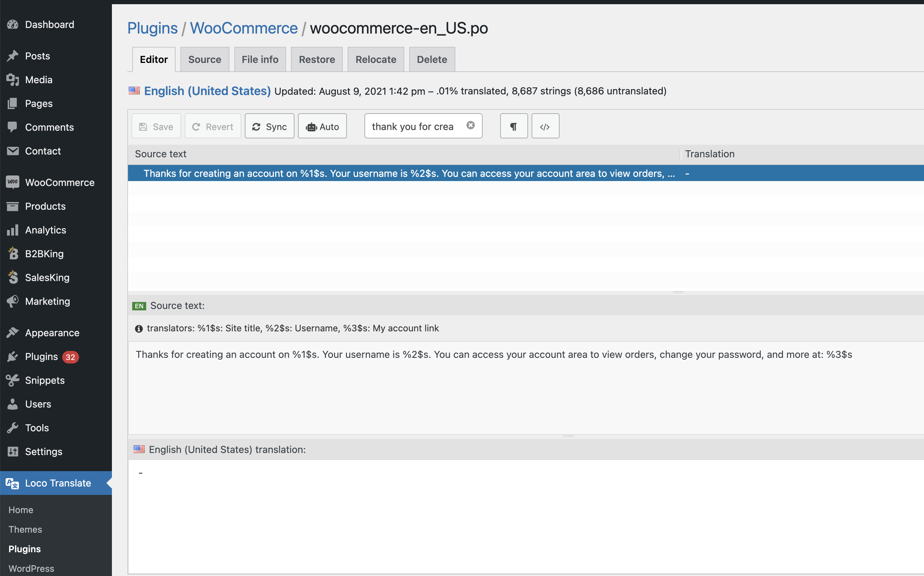Click the Snippets scissors icon
This screenshot has width=924, height=576.
pyautogui.click(x=13, y=380)
